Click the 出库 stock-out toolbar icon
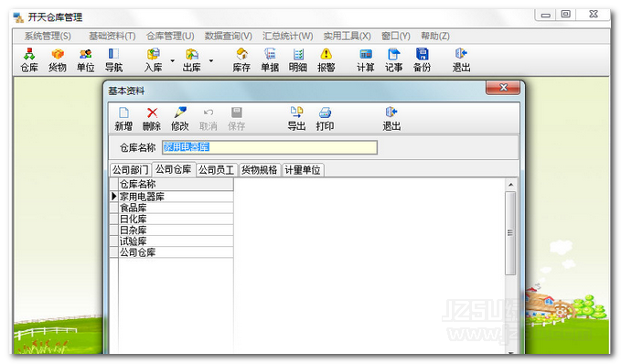Viewport: 621px width, 364px height. point(192,59)
